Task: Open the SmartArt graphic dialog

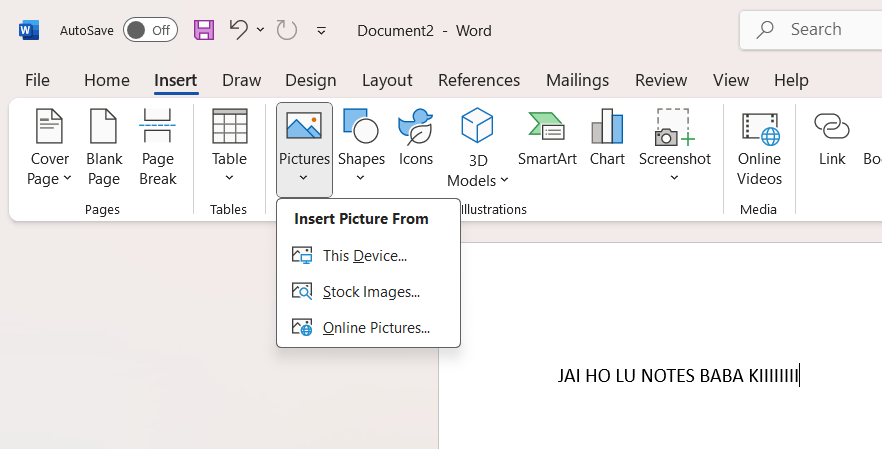Action: coord(547,140)
